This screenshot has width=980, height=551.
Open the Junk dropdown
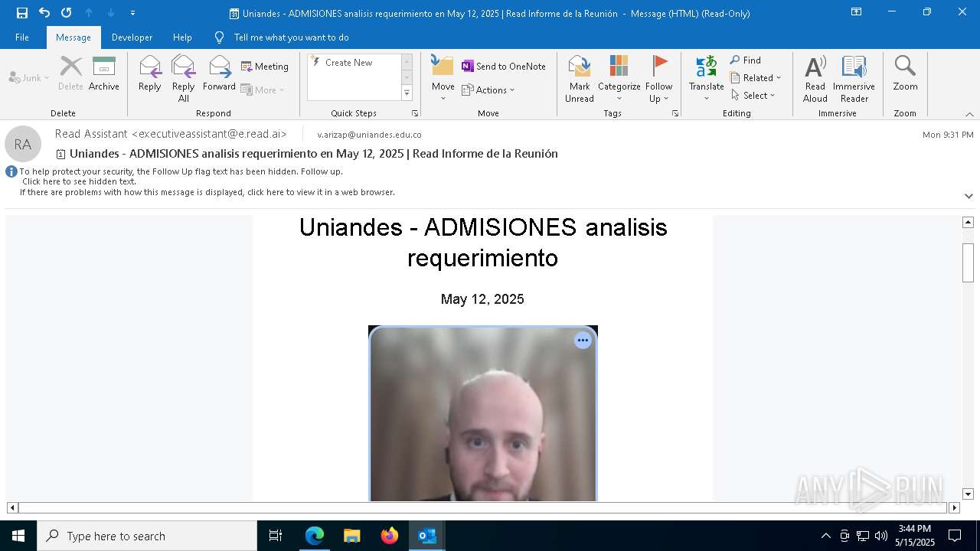coord(29,77)
